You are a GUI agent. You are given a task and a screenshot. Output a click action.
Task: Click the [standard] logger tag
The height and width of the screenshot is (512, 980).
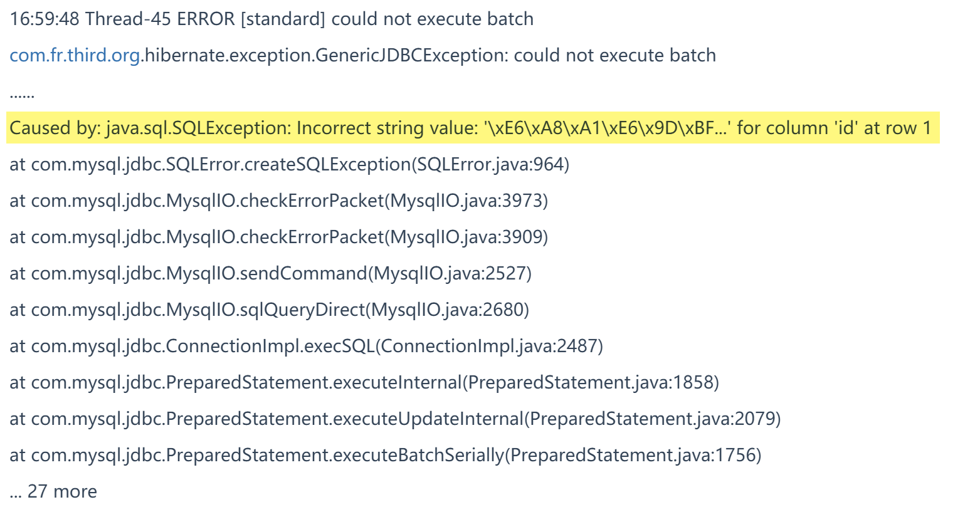pyautogui.click(x=283, y=19)
